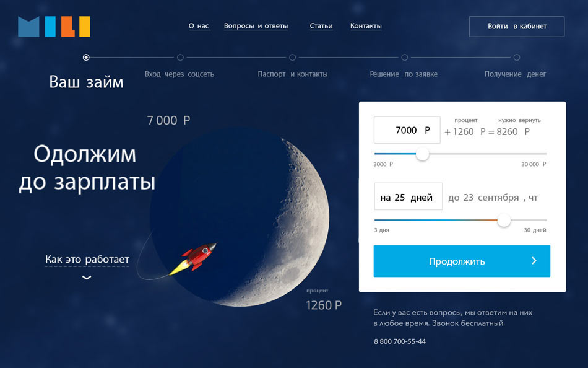Click the MILI colored logo

point(54,27)
